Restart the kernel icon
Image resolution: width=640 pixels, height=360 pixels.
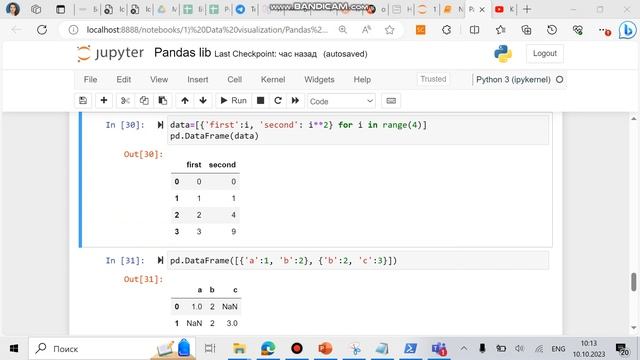click(x=278, y=101)
